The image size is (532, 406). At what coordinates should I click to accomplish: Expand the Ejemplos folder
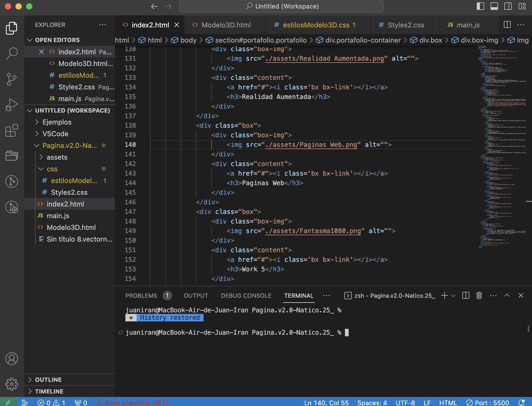tap(57, 122)
